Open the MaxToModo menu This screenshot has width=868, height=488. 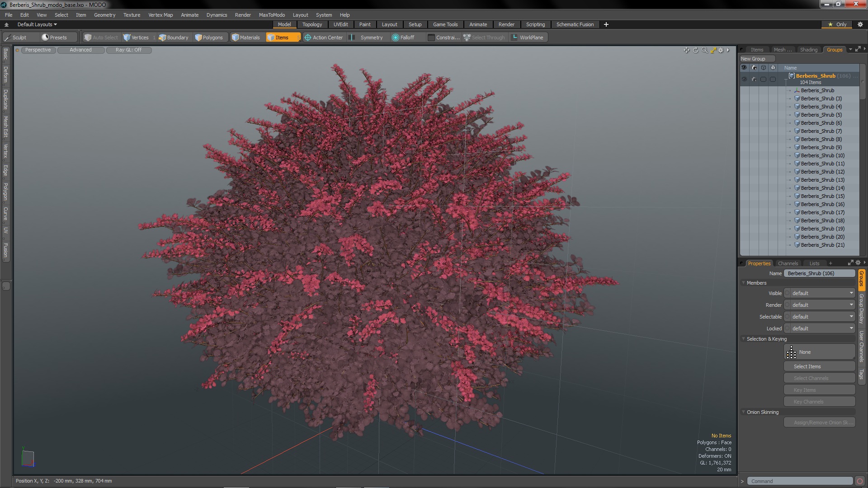[272, 15]
